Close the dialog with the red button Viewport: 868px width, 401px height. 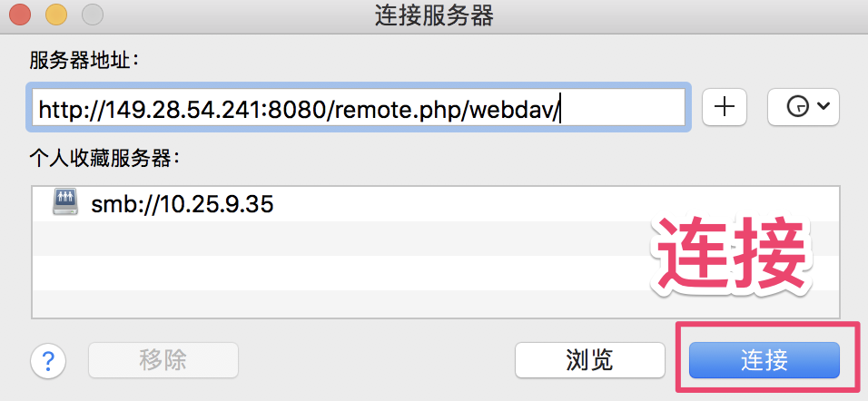pyautogui.click(x=20, y=15)
